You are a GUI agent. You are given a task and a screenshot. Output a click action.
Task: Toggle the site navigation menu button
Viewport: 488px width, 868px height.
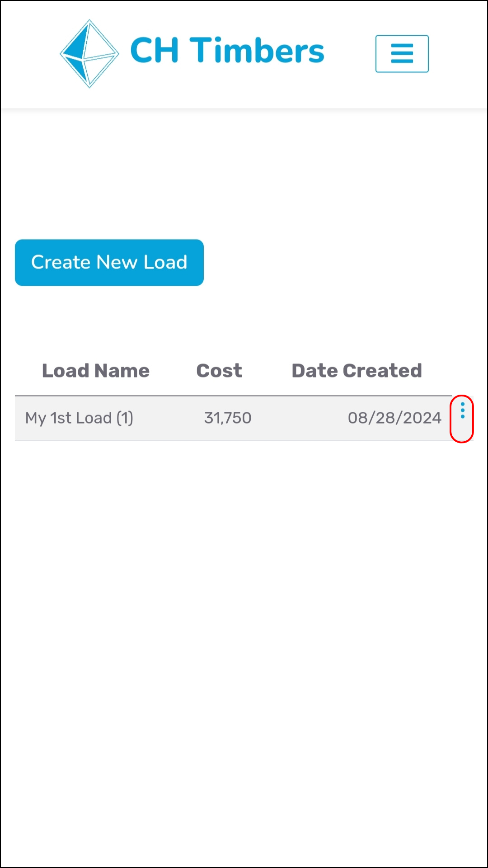pos(402,54)
